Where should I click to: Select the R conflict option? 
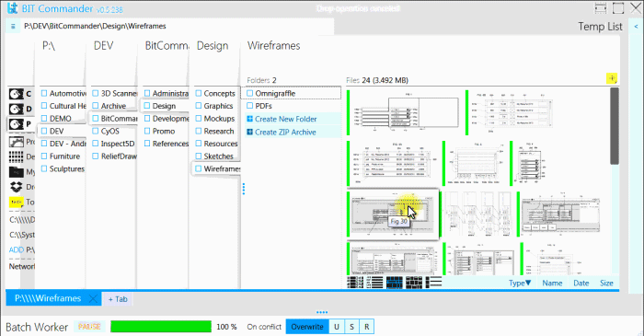point(367,327)
